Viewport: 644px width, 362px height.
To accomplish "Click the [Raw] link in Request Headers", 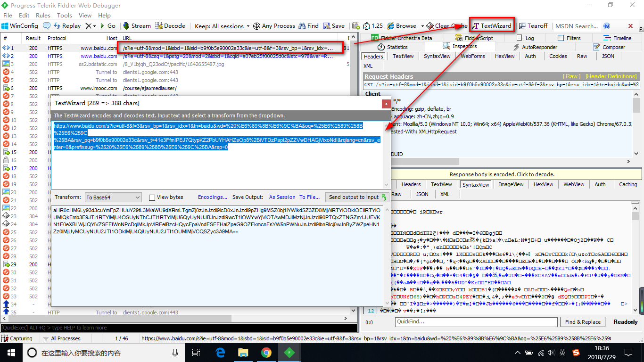I will pos(572,76).
